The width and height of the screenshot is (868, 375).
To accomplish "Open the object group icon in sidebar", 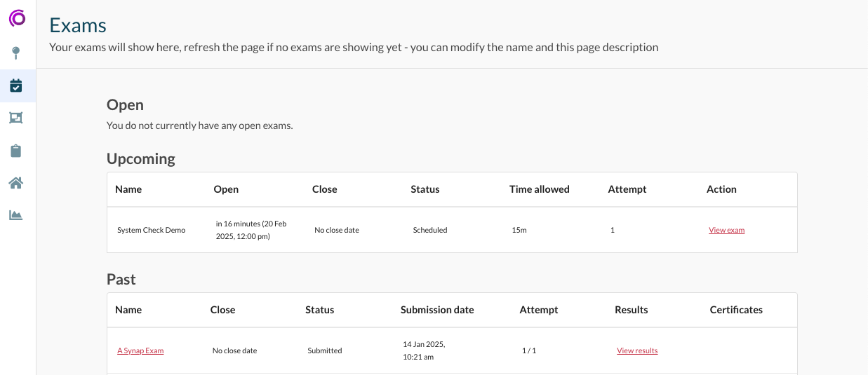I will click(x=16, y=118).
